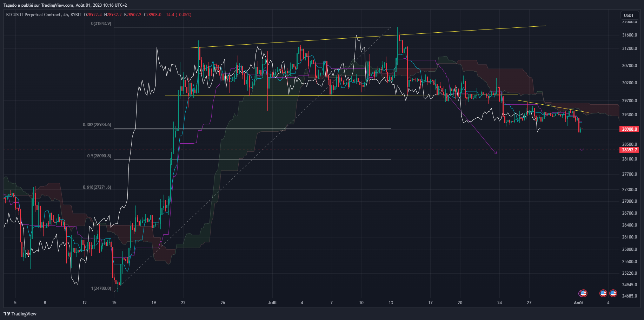
Task: Click the red 28908.0 current price tag
Action: 630,129
